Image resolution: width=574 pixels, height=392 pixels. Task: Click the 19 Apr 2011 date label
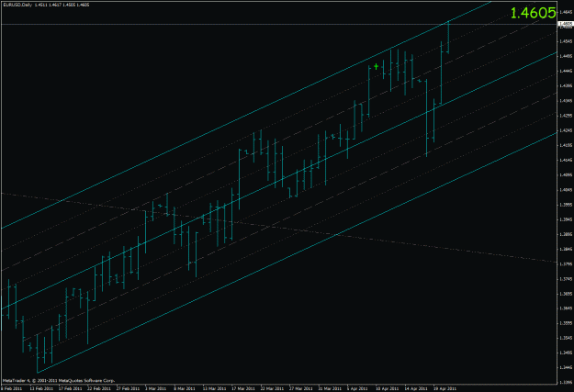[x=445, y=388]
